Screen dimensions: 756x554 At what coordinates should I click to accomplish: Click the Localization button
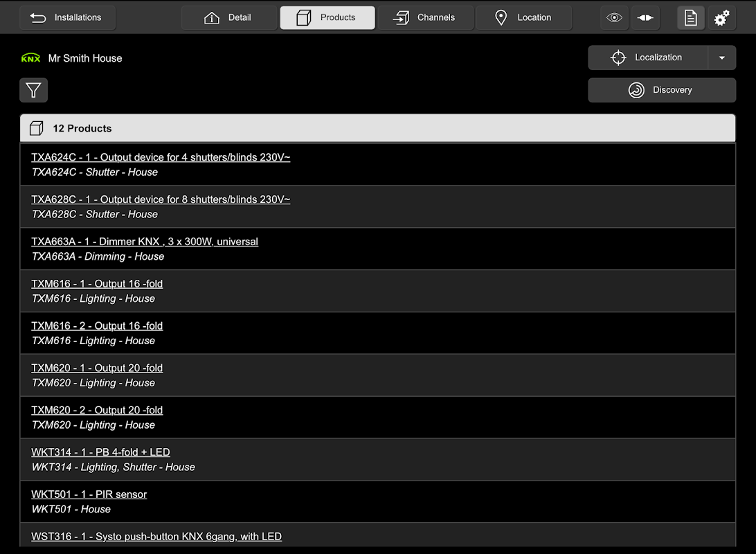pos(648,57)
